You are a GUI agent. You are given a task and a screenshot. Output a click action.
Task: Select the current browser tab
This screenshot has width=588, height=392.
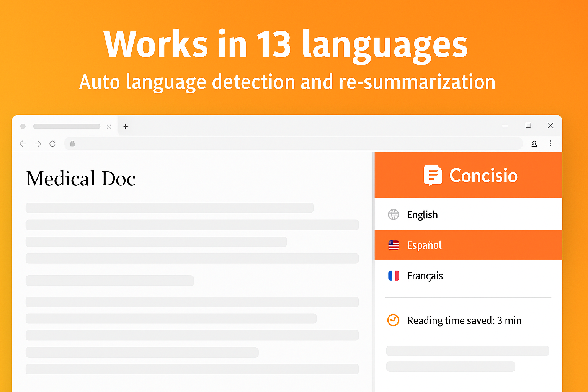65,126
